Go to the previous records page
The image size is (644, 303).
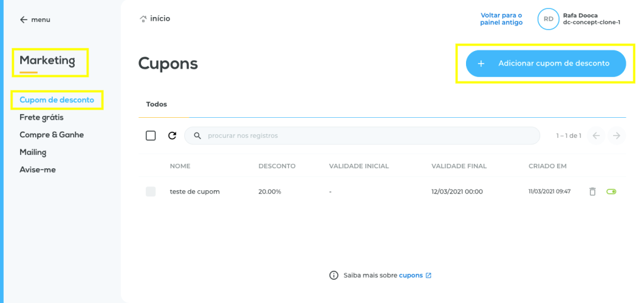pyautogui.click(x=596, y=135)
